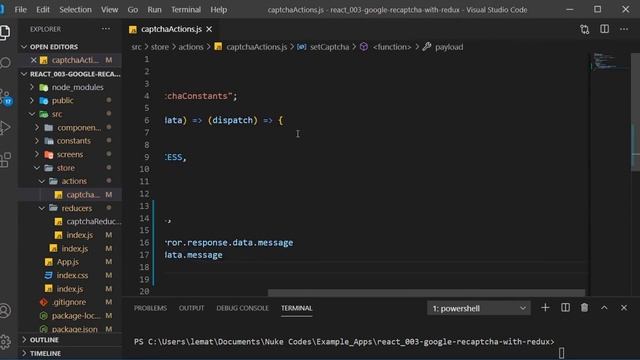Open the Accounts menu icon
Screen dimensions: 640x360
point(5,311)
